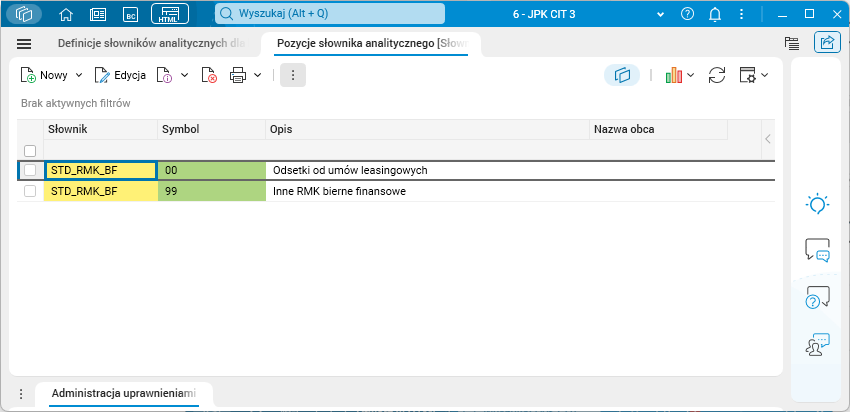Click the delete record icon
This screenshot has width=850, height=412.
click(x=209, y=75)
